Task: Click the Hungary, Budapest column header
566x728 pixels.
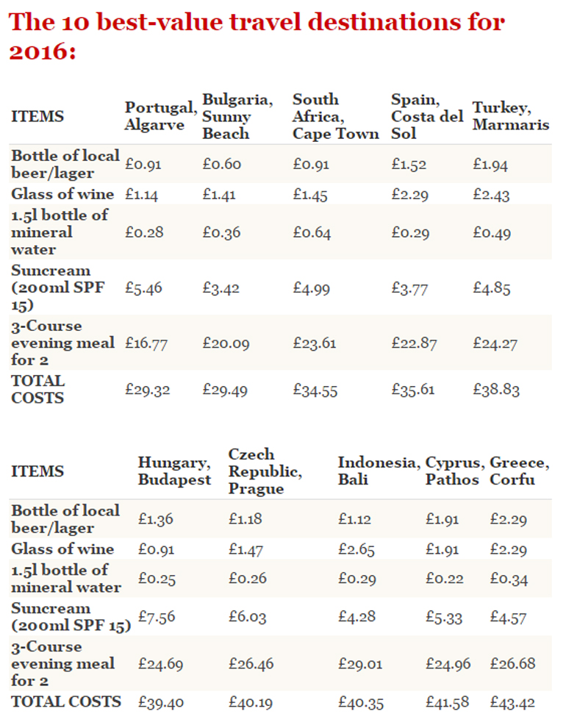Action: 174,471
